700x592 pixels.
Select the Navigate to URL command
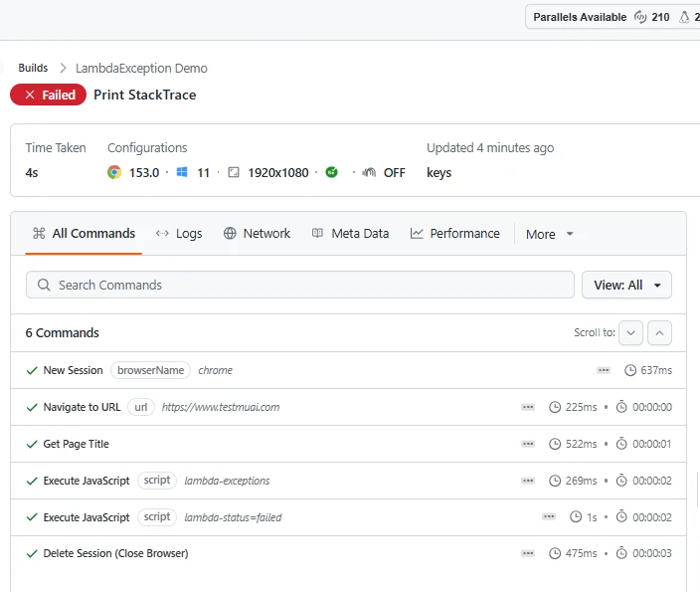tap(348, 407)
